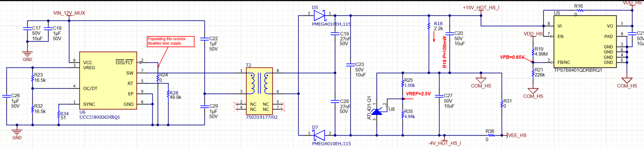
Task: Select the 226k value of R21
Action: point(540,75)
